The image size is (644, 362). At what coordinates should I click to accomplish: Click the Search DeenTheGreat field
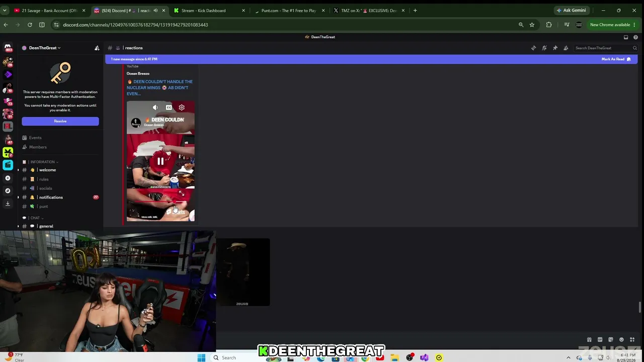tap(606, 48)
